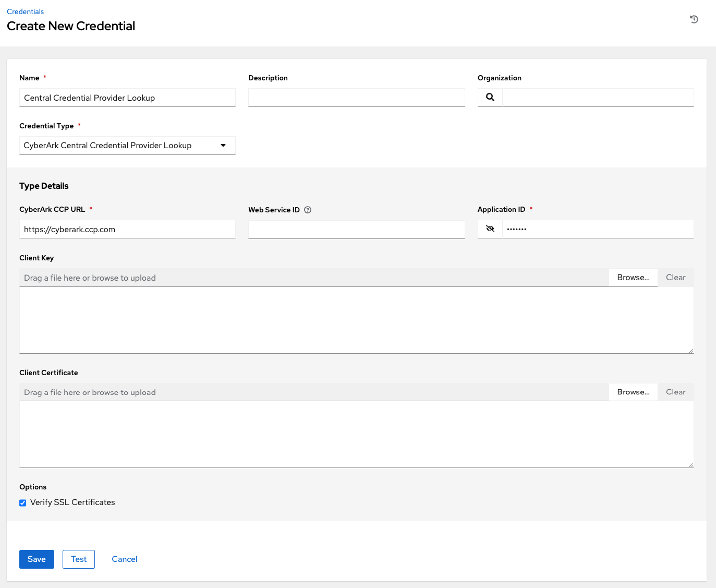Clear the Client Certificate upload
The height and width of the screenshot is (588, 716).
coord(675,392)
